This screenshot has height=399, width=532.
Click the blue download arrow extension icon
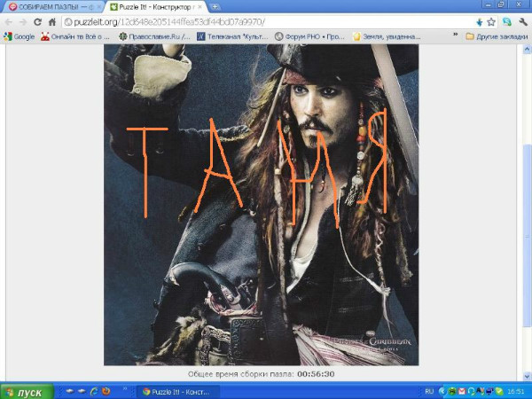click(x=479, y=21)
